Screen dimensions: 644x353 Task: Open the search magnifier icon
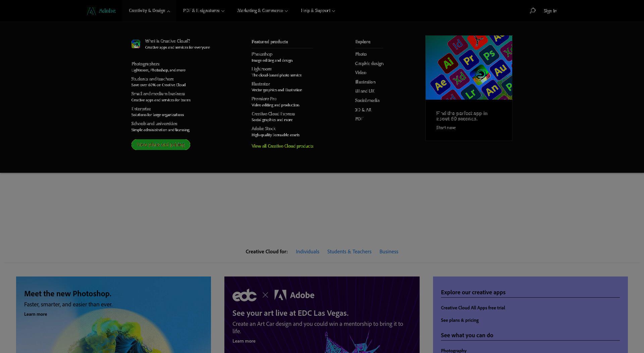tap(533, 11)
